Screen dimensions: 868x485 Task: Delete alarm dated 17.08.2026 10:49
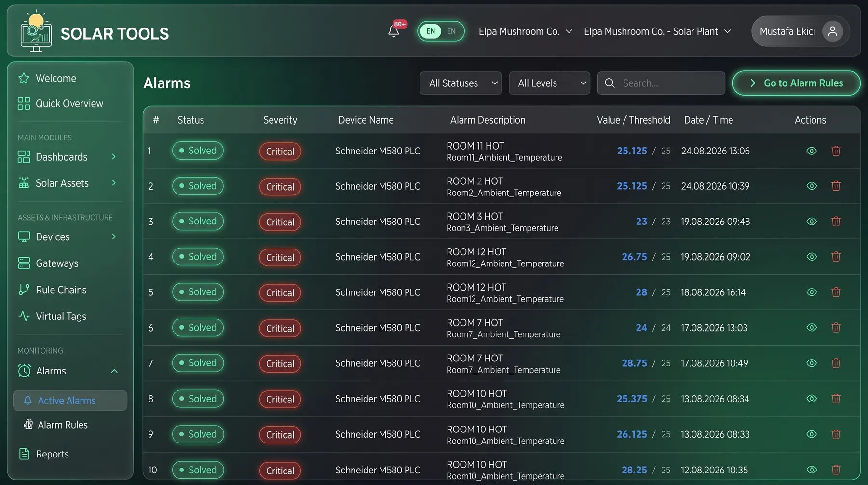click(x=836, y=363)
